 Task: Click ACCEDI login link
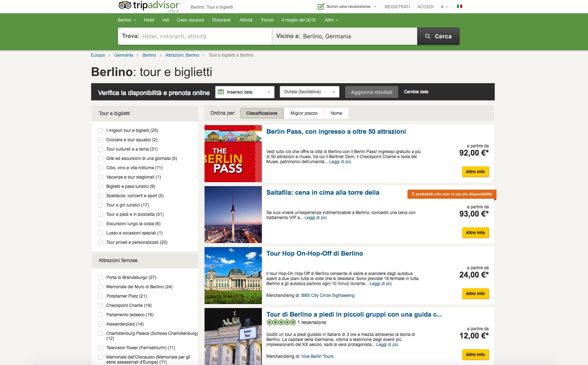coord(425,7)
